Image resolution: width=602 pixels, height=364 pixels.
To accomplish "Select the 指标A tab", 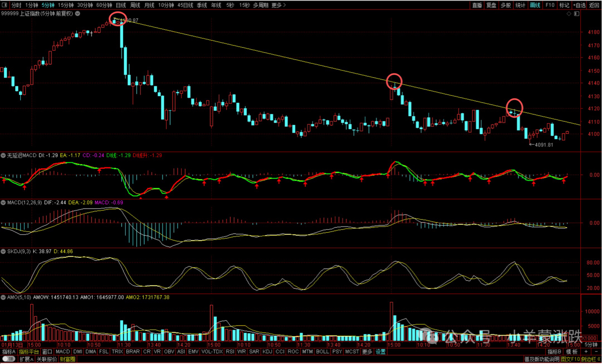I will tap(9, 352).
